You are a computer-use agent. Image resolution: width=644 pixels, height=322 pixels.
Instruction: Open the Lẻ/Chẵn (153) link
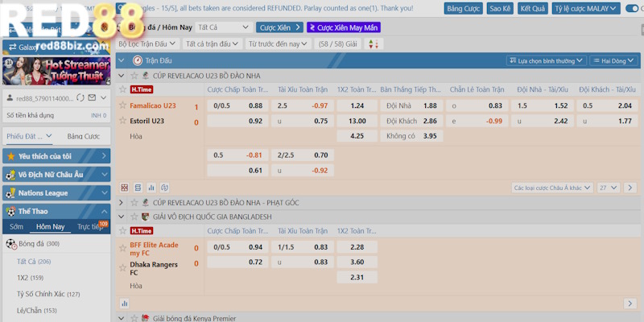coord(37,311)
